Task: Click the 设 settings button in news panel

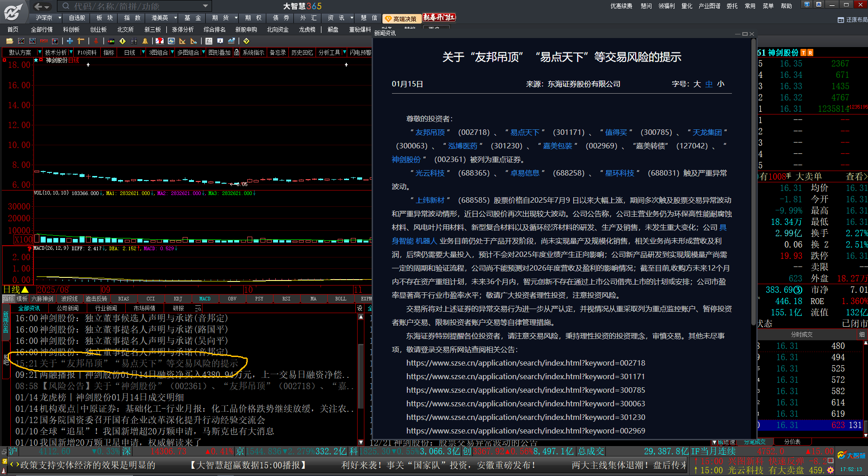Action: (x=360, y=309)
